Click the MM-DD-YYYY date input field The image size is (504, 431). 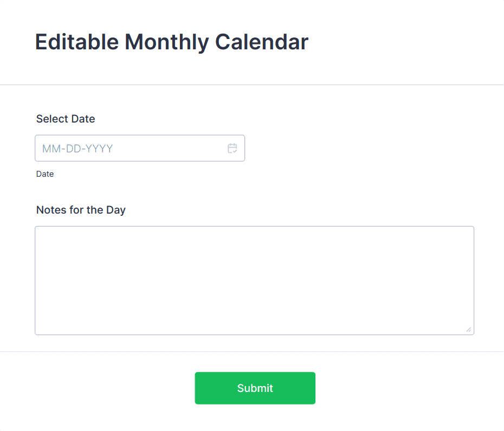coord(130,149)
